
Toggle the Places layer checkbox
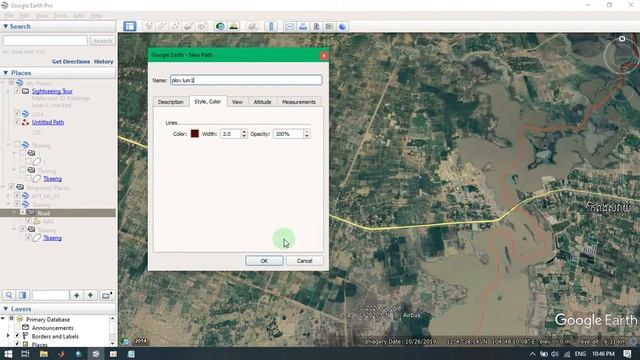[17, 344]
